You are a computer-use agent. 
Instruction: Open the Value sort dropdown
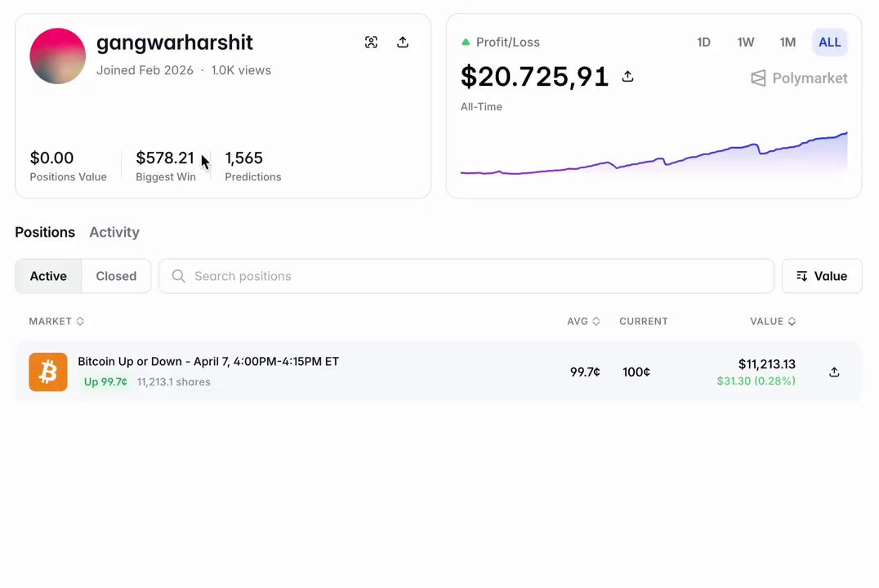point(822,276)
